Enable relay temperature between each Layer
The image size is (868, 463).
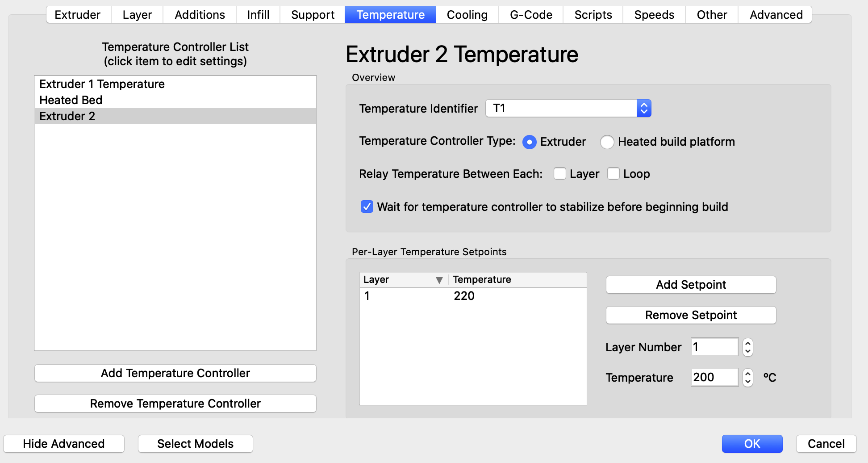coord(559,174)
